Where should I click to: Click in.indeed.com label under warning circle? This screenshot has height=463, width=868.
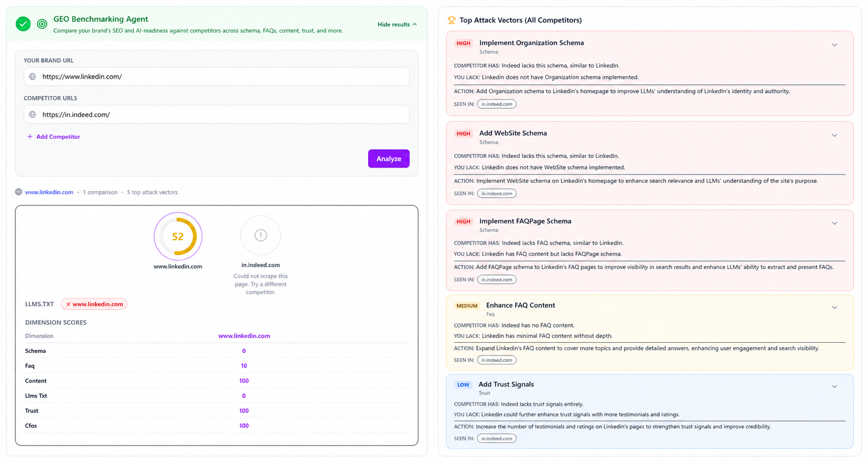[260, 265]
